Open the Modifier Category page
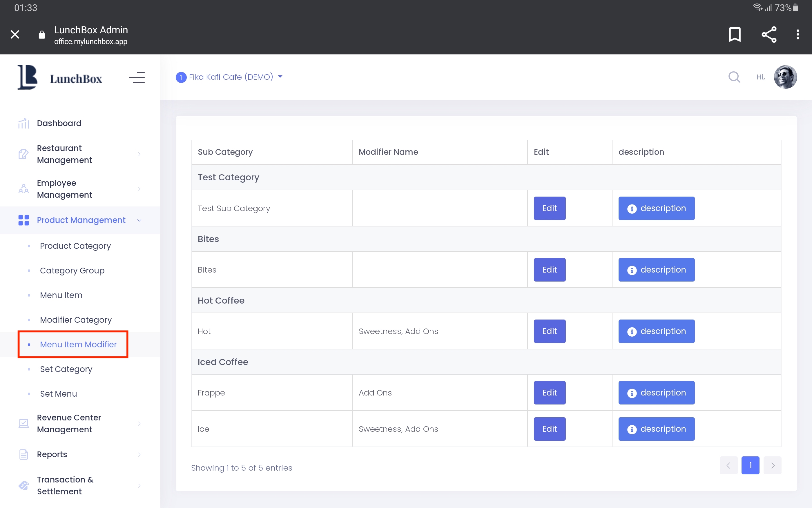Viewport: 812px width, 508px height. click(x=76, y=320)
